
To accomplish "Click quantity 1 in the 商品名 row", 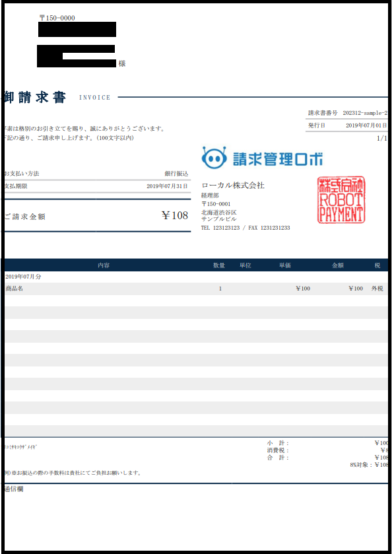I will pyautogui.click(x=220, y=289).
